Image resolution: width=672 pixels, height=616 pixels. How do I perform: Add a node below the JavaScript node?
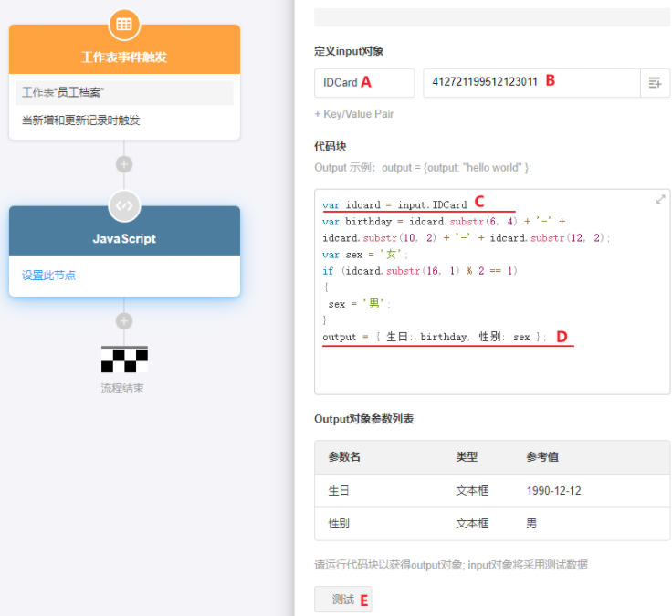(x=124, y=321)
